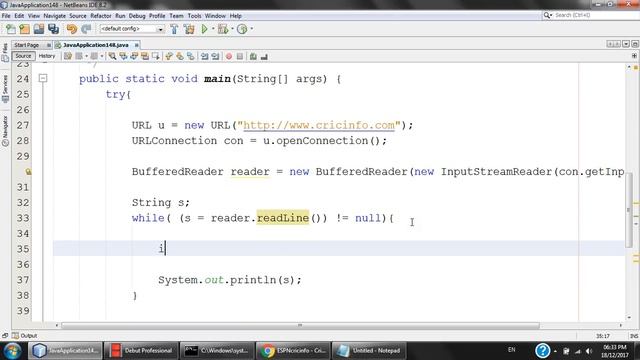Click the vertical editor scrollbar thumb
The image size is (640, 360).
tap(628, 210)
